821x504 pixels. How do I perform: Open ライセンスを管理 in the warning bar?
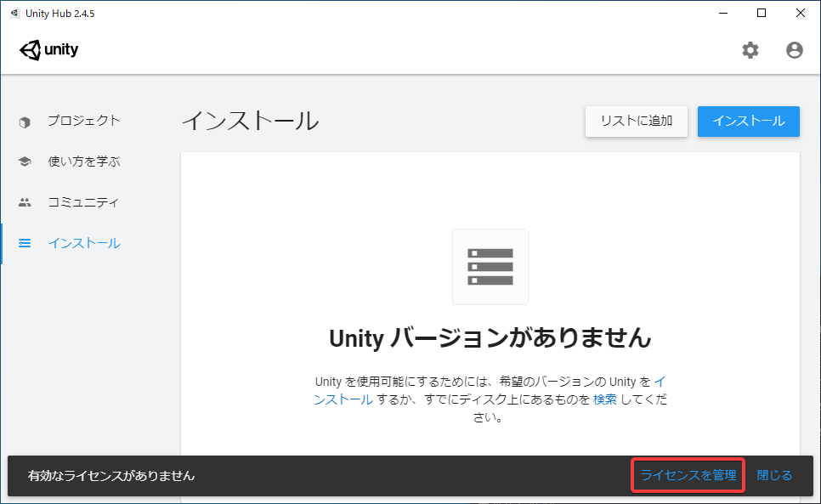[687, 475]
